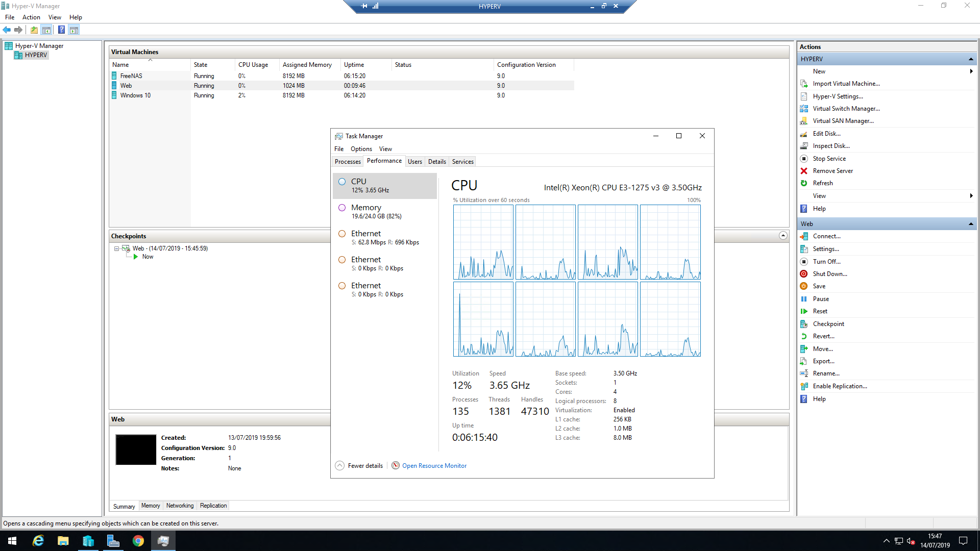Switch to Processes tab in Task Manager
Screen dimensions: 980x551
pyautogui.click(x=348, y=162)
